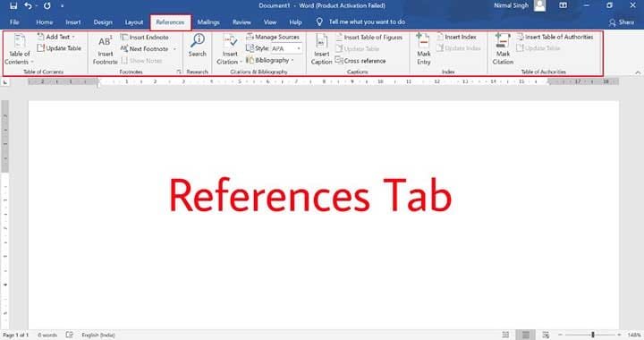Click the Redo/Repeat icon

(47, 5)
